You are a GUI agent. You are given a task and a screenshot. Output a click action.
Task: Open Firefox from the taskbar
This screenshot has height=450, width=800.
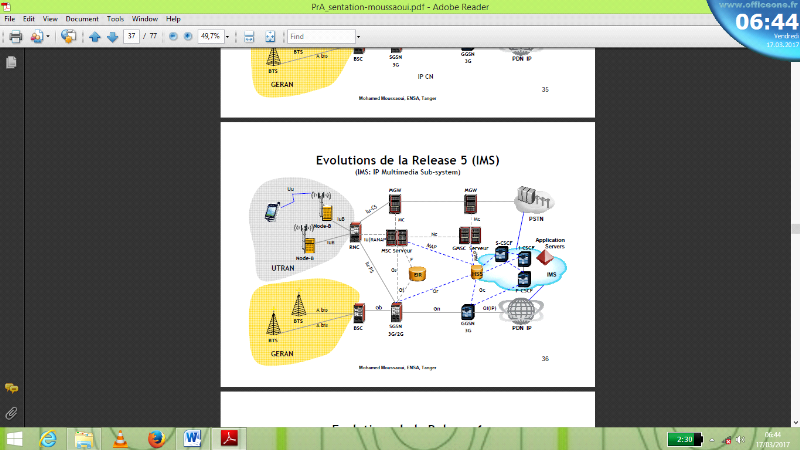(x=155, y=438)
